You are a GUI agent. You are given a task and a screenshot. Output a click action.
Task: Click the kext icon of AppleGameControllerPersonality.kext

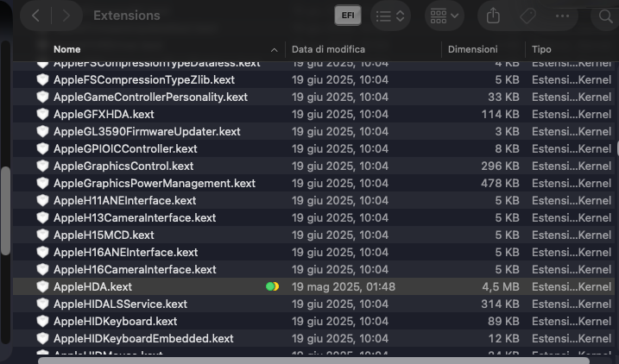point(42,97)
